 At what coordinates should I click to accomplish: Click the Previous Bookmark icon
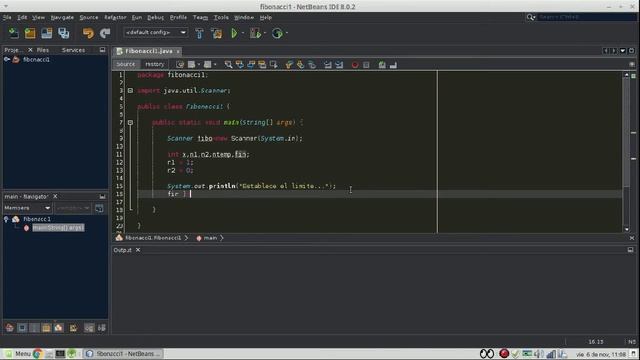coord(289,64)
